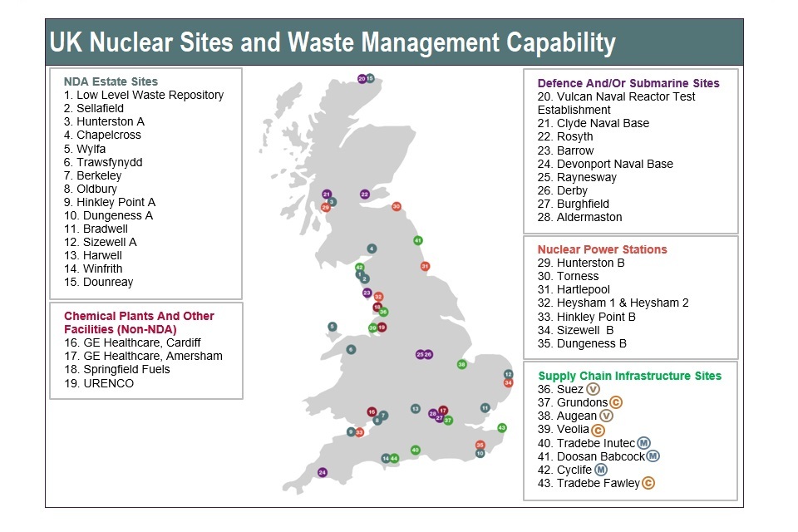Click the C icon beside Grundons
The height and width of the screenshot is (532, 798).
pos(616,402)
